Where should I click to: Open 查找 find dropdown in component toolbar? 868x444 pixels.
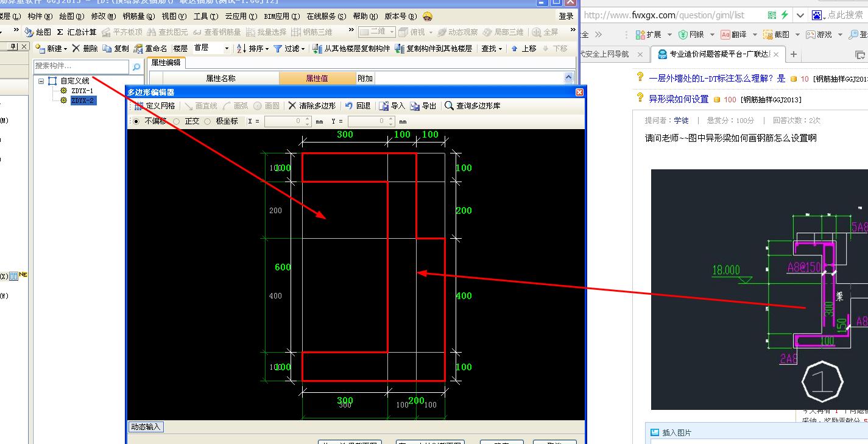(492, 48)
